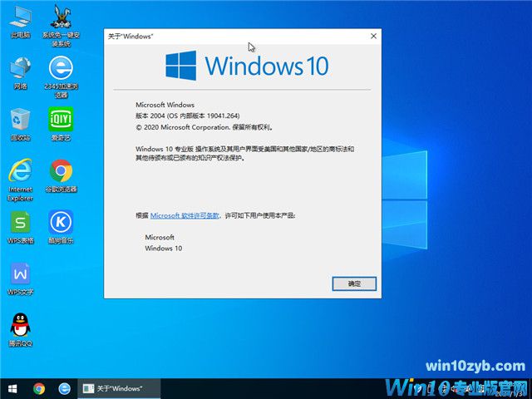Select the 酷狗音乐 desktop icon
Image resolution: width=532 pixels, height=399 pixels.
coord(60,223)
